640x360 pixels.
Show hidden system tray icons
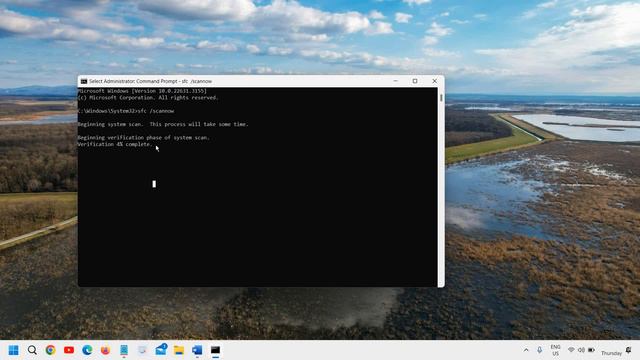526,350
